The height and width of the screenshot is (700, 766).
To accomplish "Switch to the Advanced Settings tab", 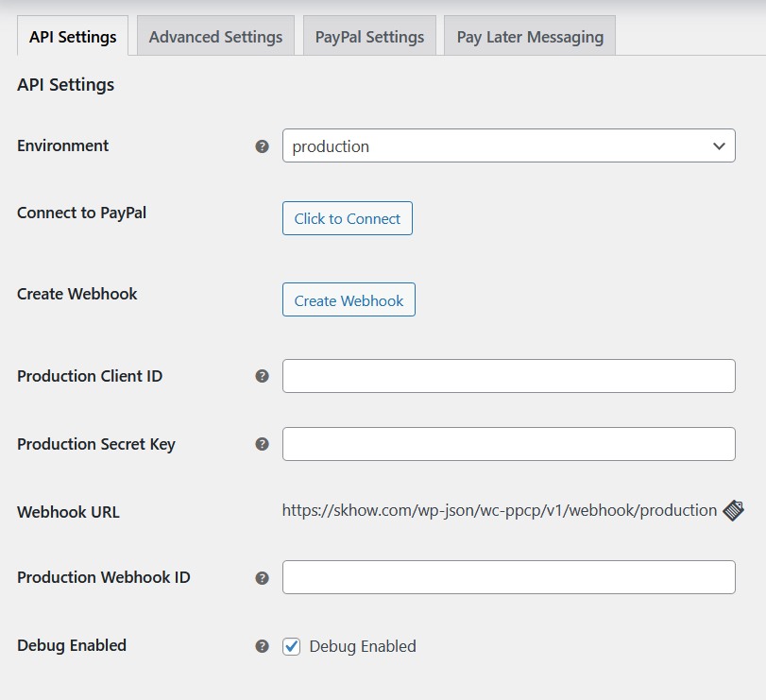I will [x=215, y=36].
